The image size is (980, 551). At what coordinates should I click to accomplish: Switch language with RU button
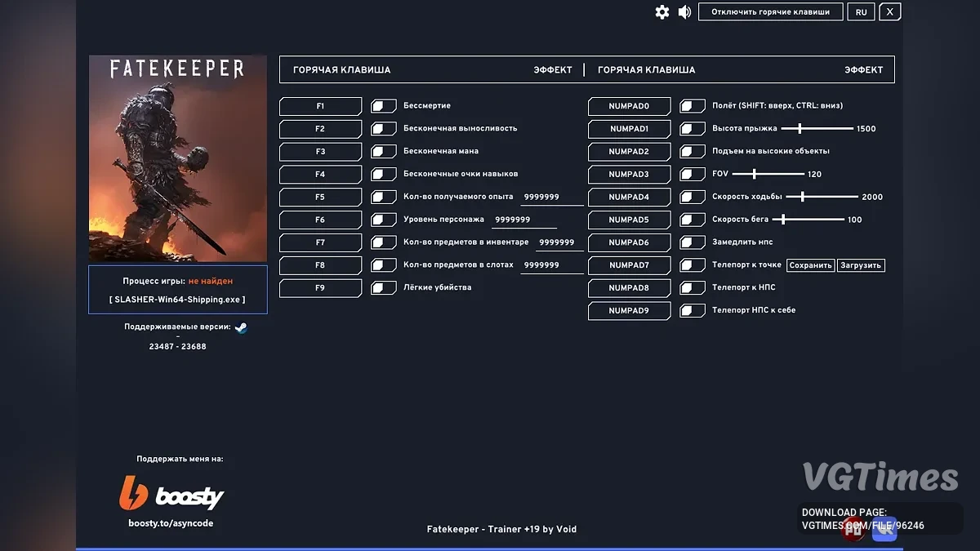click(x=862, y=12)
